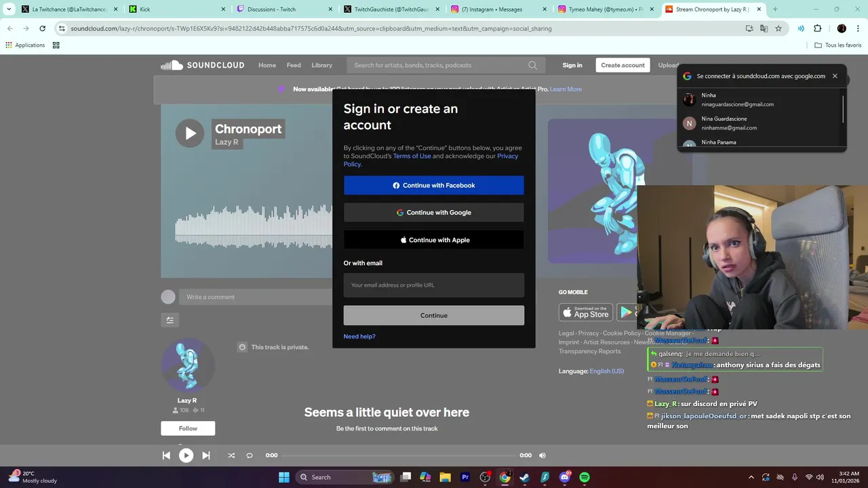Open Steam from the taskbar

pos(525,477)
